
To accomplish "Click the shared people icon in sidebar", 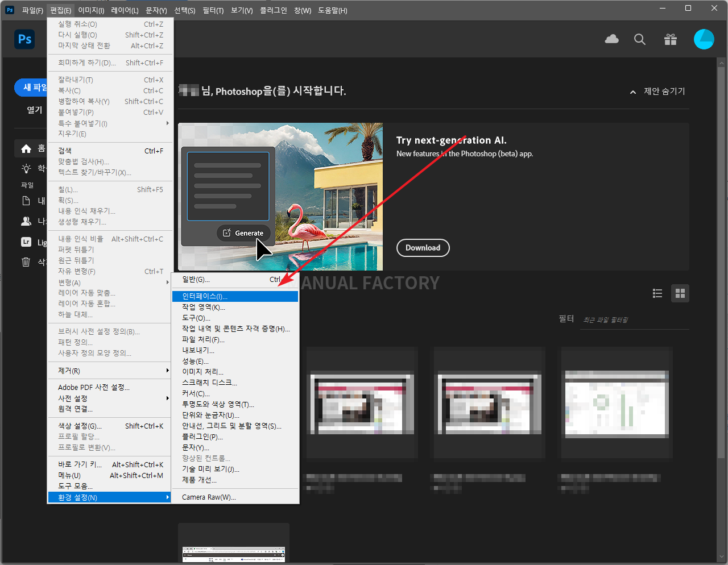I will pos(26,221).
